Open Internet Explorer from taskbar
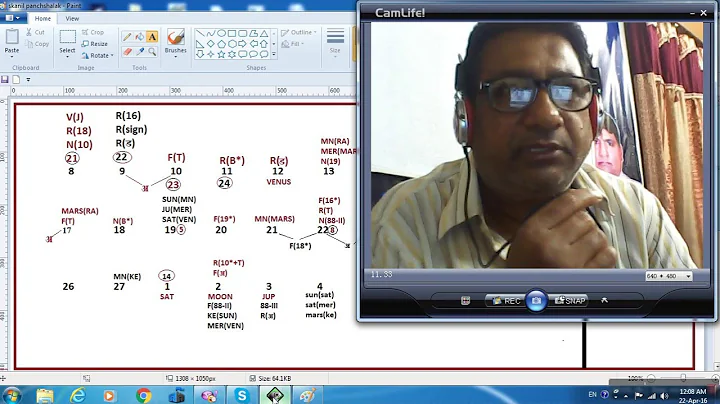Screen dimensions: 720x404 click(x=78, y=395)
